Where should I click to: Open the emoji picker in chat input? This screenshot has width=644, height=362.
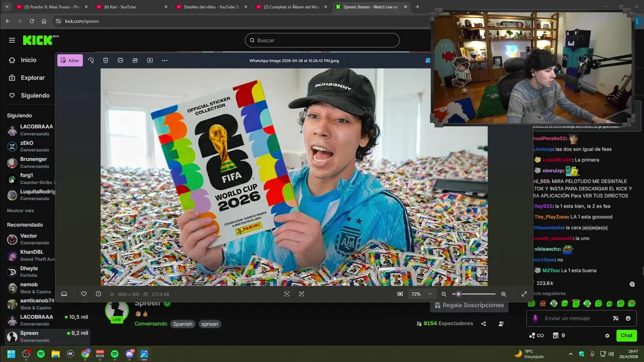pyautogui.click(x=628, y=318)
